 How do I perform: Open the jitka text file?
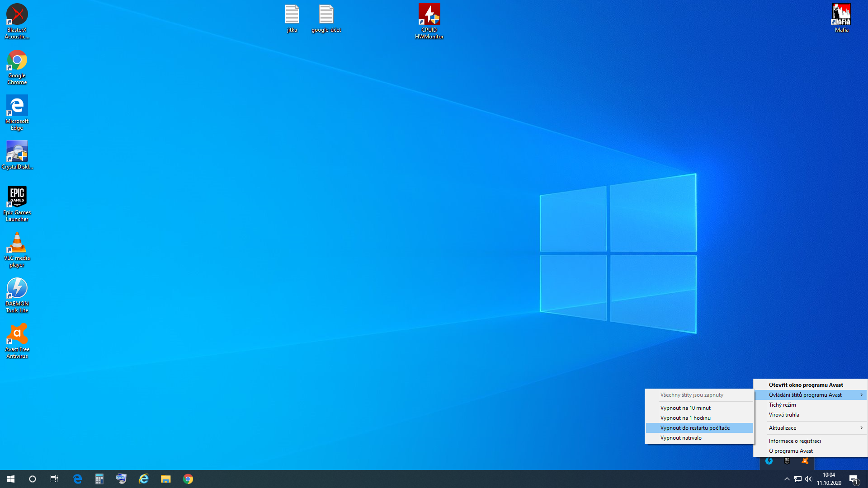pos(292,18)
